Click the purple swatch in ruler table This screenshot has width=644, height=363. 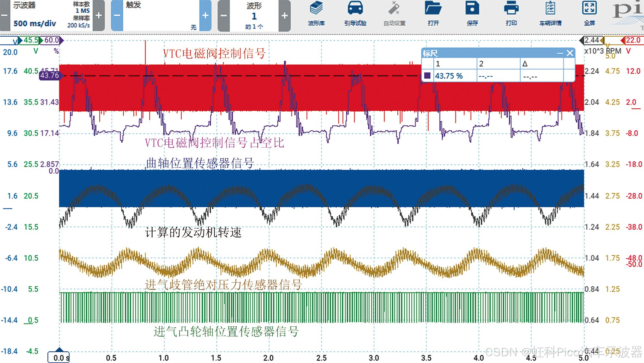coord(427,76)
